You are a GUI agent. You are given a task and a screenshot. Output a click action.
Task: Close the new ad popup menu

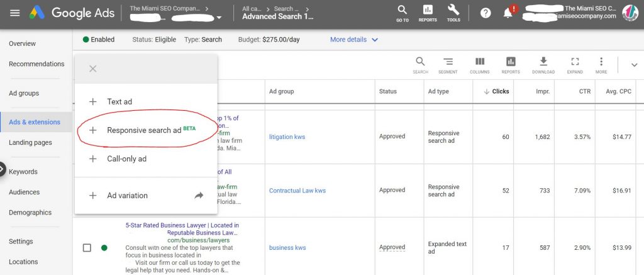click(93, 69)
